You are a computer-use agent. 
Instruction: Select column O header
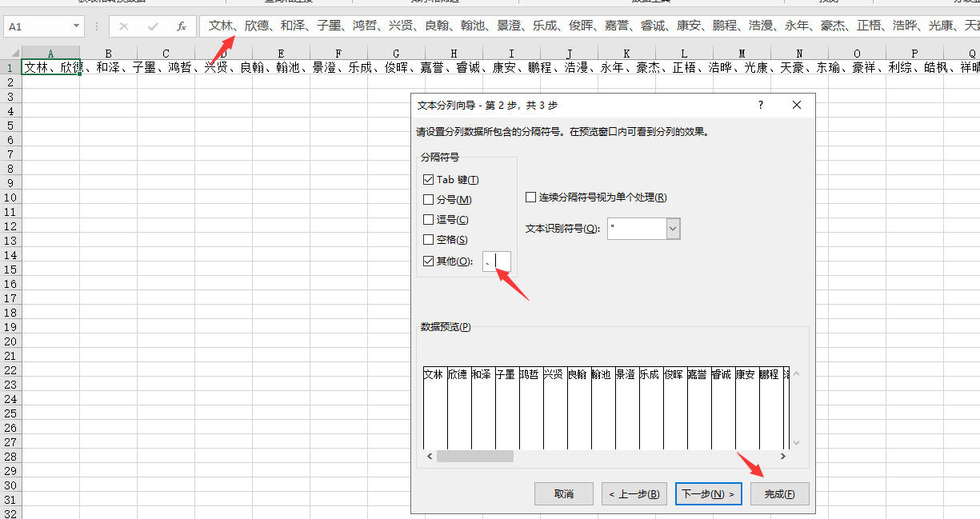pyautogui.click(x=857, y=54)
